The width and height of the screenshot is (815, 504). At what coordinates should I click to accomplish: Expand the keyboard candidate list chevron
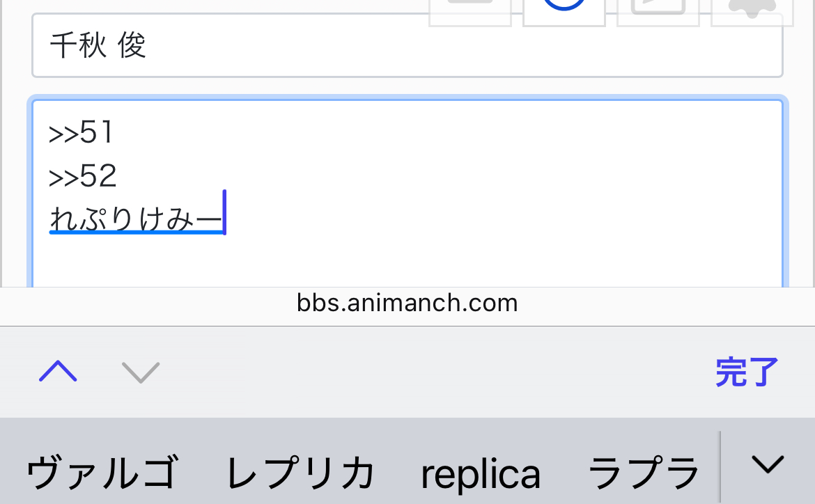[x=768, y=464]
